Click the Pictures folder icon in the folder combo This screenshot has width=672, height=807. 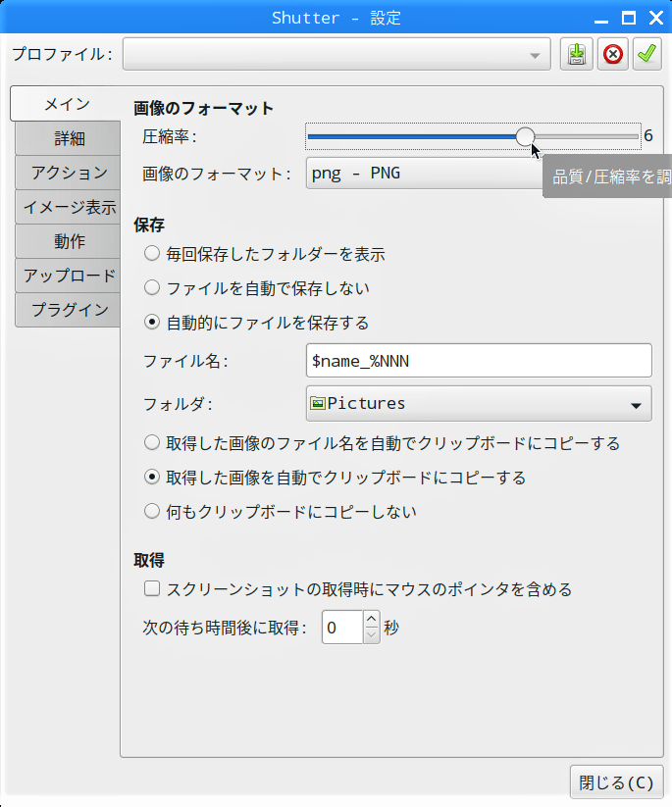pos(318,403)
